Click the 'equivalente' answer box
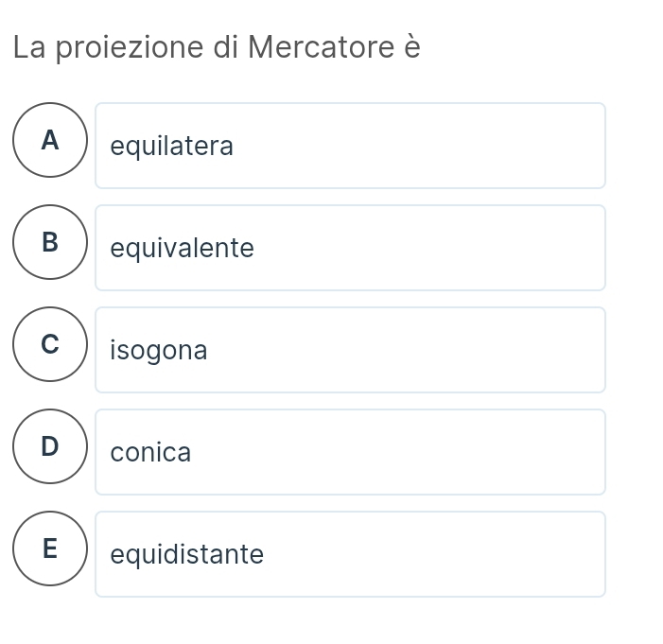 coord(350,248)
